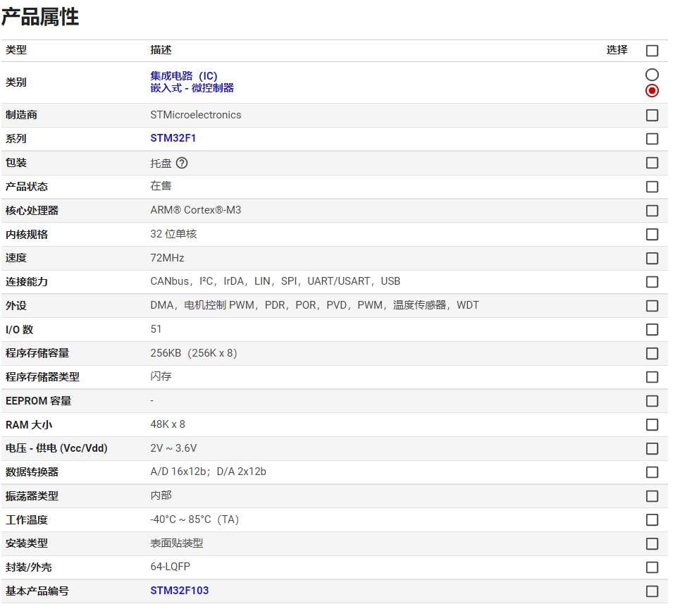Follow the STM32F1 series link
The width and height of the screenshot is (680, 616).
[x=173, y=138]
